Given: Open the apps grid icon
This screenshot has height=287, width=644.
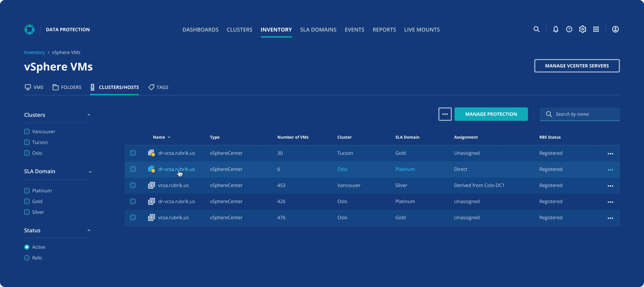Looking at the screenshot, I should click(596, 29).
